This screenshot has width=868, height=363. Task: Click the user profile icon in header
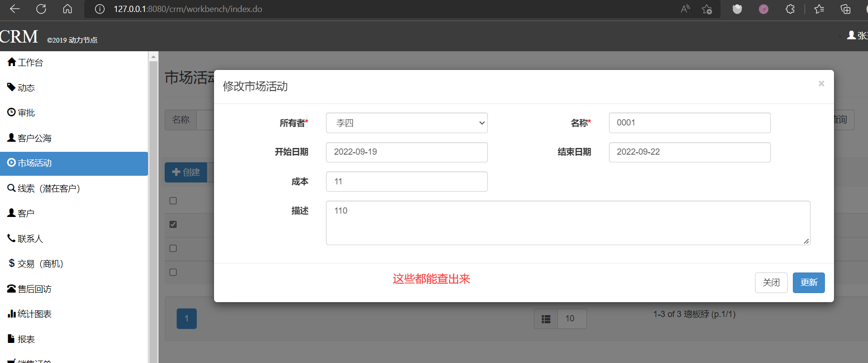[852, 35]
